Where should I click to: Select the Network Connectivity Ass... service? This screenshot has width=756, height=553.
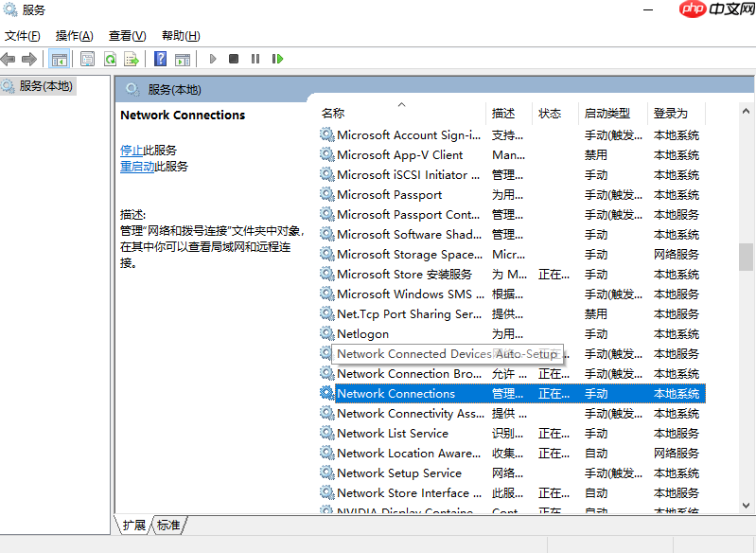point(512,414)
